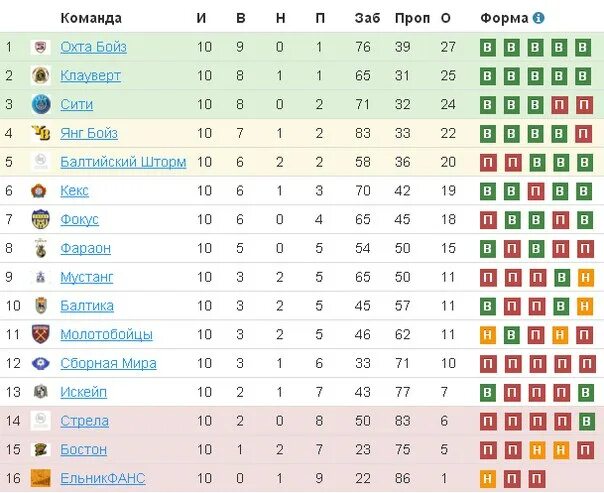Click the Проп column header
This screenshot has width=604, height=493.
pos(412,18)
